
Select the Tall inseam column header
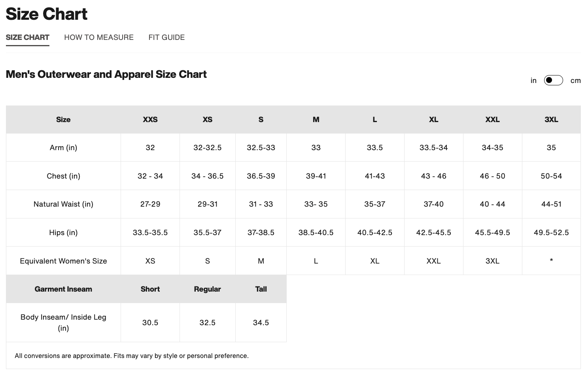pos(261,289)
